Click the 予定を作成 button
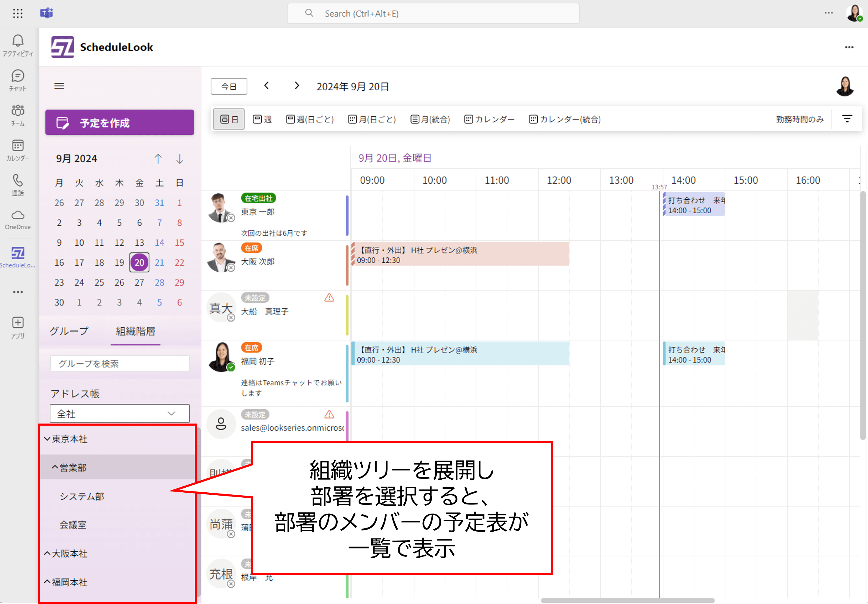Screen dimensions: 868x604 [x=120, y=123]
